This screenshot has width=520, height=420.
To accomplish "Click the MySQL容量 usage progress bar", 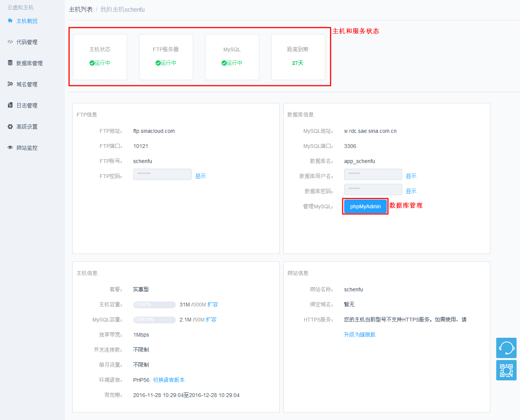I will pyautogui.click(x=154, y=320).
